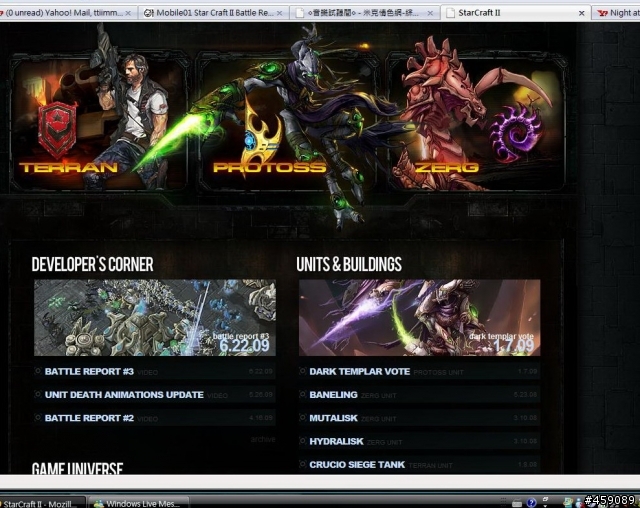The image size is (640, 508).
Task: Click the blue help question mark tray icon
Action: click(x=531, y=503)
